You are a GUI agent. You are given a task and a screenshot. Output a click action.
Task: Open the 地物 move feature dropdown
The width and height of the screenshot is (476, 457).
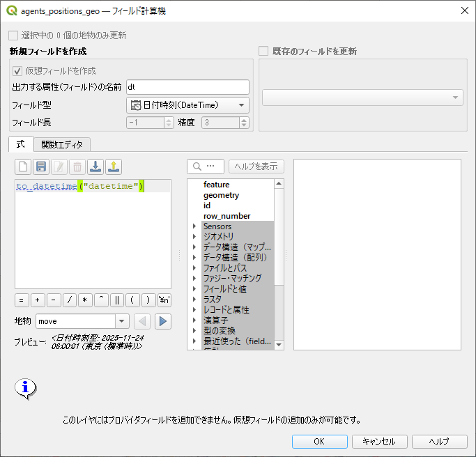click(82, 321)
